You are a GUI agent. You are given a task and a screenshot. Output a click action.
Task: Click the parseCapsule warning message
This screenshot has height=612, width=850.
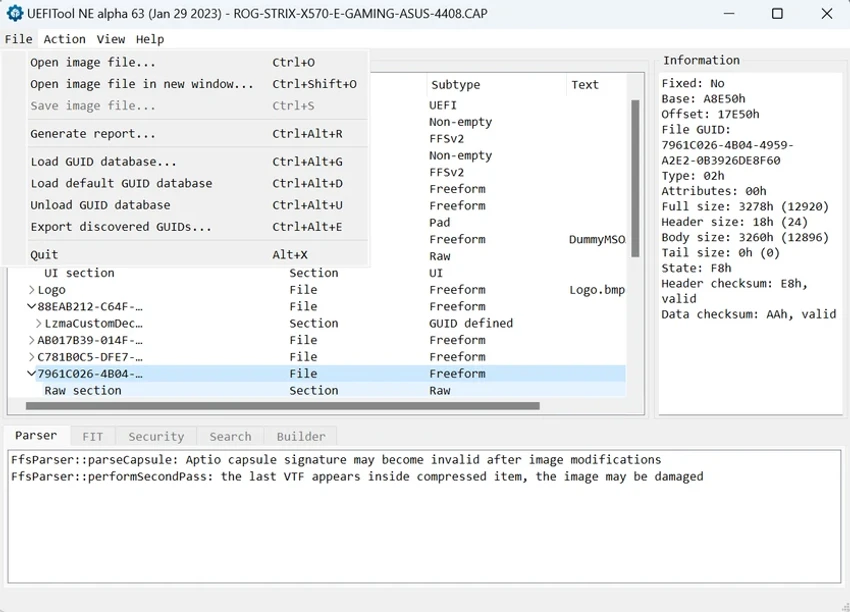click(336, 460)
